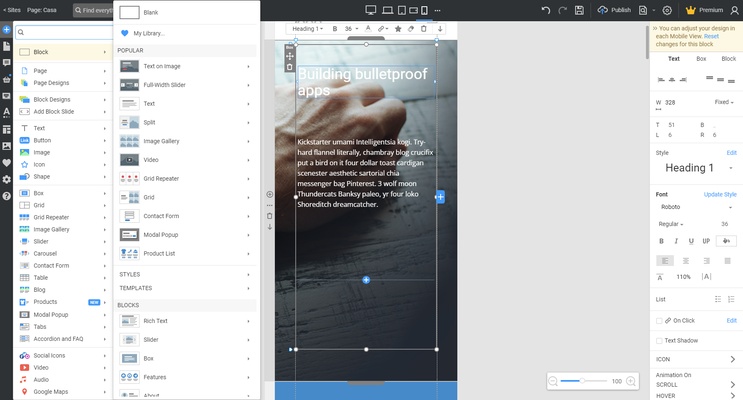Open Regular font weight dropdown
Screen dimensions: 743x400
pos(671,224)
